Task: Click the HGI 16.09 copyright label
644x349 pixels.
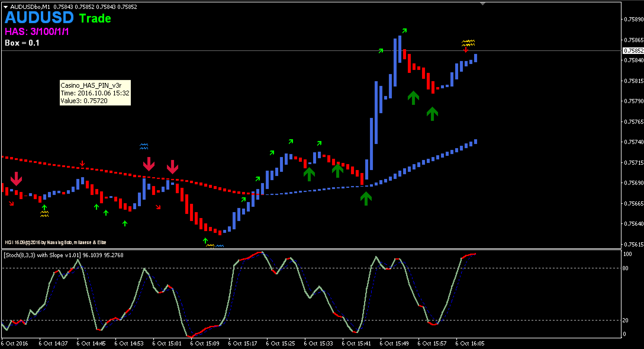Action: 56,242
